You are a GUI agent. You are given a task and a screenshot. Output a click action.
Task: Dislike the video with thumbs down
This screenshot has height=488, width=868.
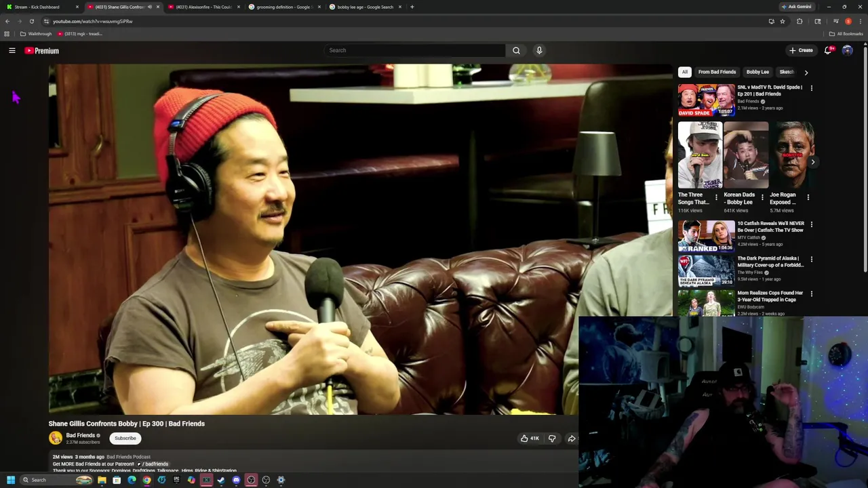(552, 439)
